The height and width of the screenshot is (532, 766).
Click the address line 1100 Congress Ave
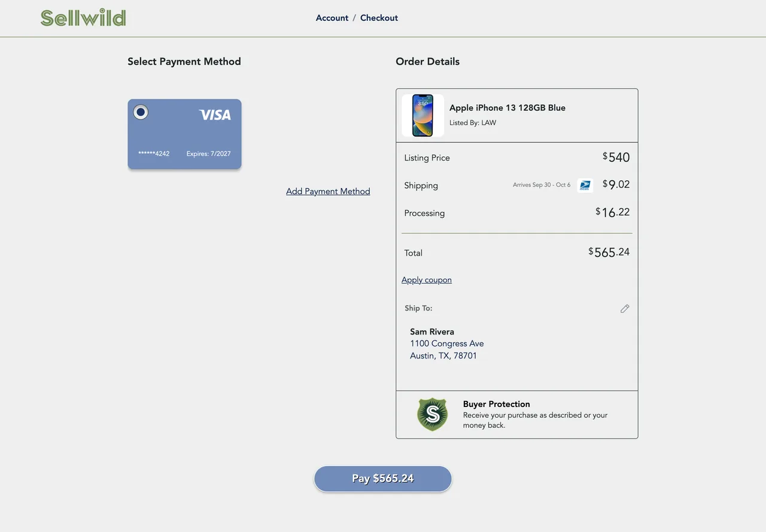447,343
